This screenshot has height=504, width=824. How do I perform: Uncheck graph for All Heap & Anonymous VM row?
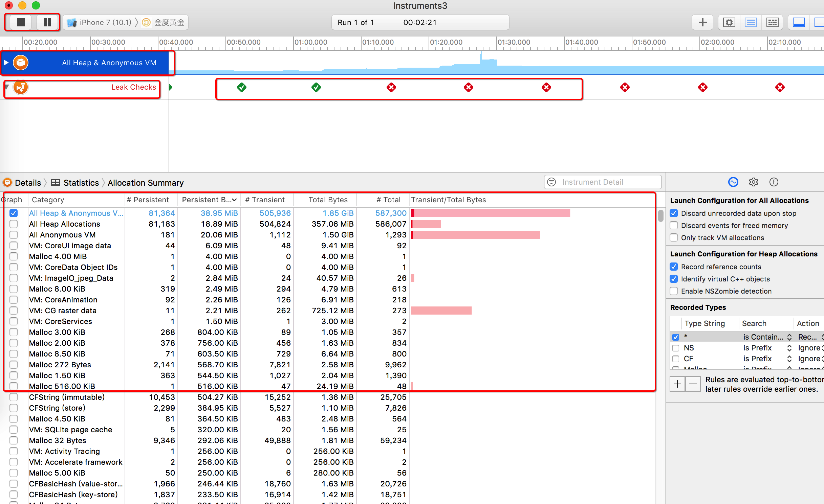pos(14,213)
